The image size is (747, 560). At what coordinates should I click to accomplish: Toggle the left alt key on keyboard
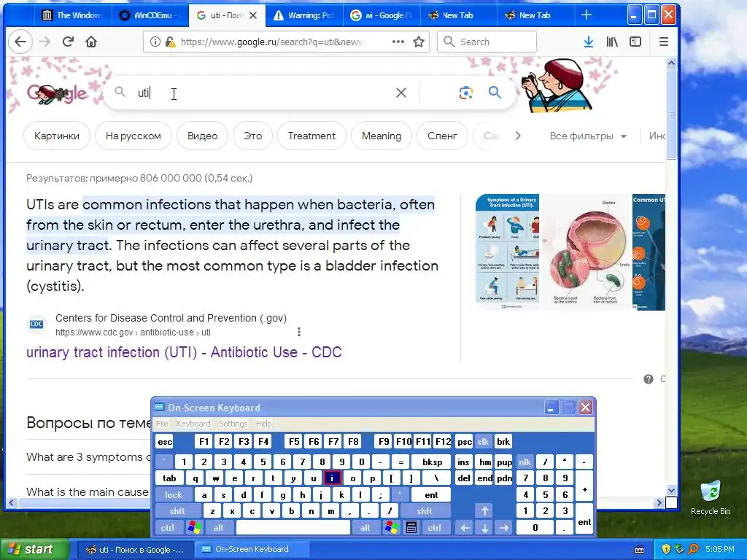click(x=218, y=528)
